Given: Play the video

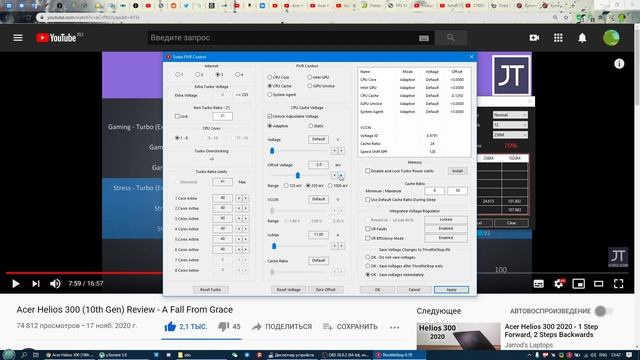Looking at the screenshot, I should click(x=16, y=283).
